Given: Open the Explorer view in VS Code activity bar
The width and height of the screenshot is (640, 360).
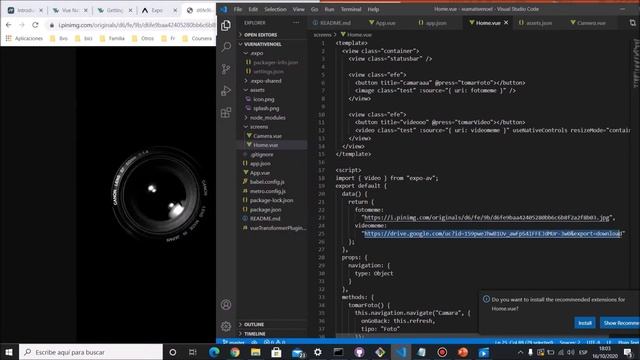Looking at the screenshot, I should 226,25.
